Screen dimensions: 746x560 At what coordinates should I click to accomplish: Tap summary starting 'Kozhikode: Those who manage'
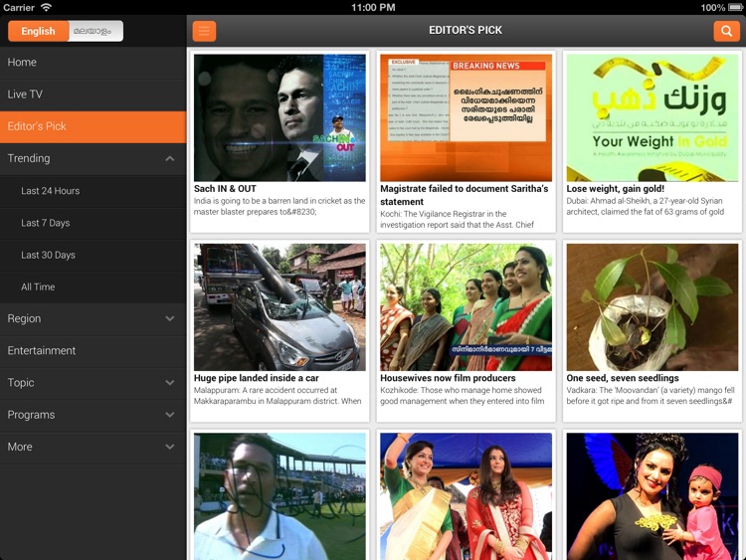[462, 395]
